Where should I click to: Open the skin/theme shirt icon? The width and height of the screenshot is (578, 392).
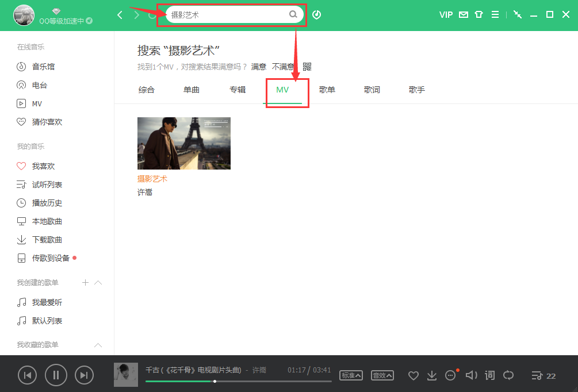(479, 14)
